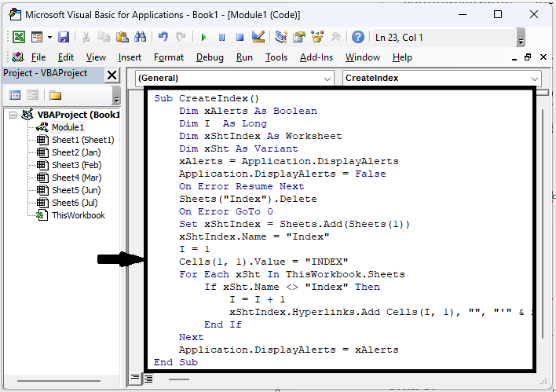Screen dimensions: 556x392
Task: Open the Run menu
Action: [x=244, y=57]
